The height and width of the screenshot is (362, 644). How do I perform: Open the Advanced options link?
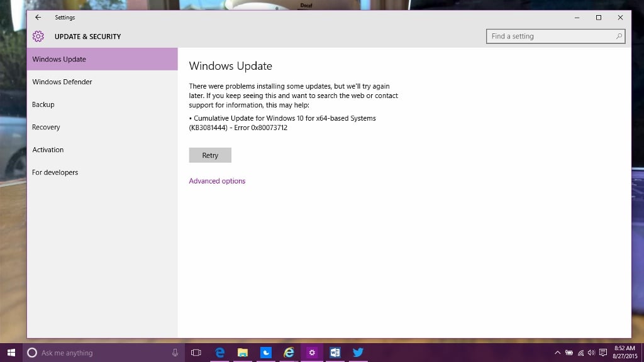tap(217, 180)
